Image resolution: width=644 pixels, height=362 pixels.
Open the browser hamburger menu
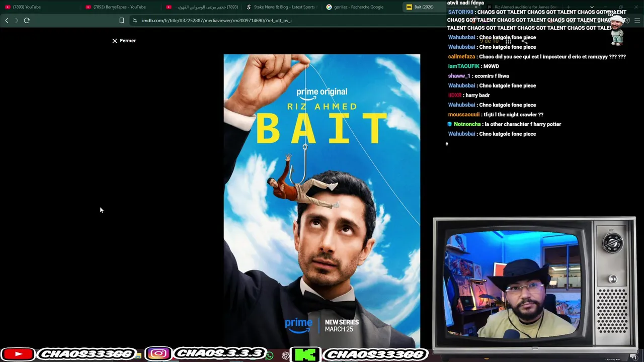click(x=637, y=21)
